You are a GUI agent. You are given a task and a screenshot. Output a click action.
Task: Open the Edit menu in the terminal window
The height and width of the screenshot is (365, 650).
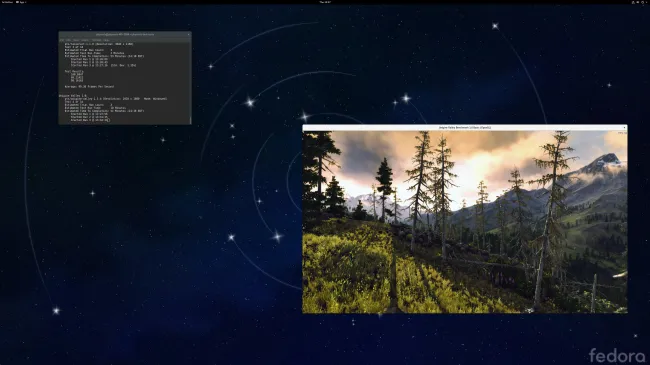point(68,40)
